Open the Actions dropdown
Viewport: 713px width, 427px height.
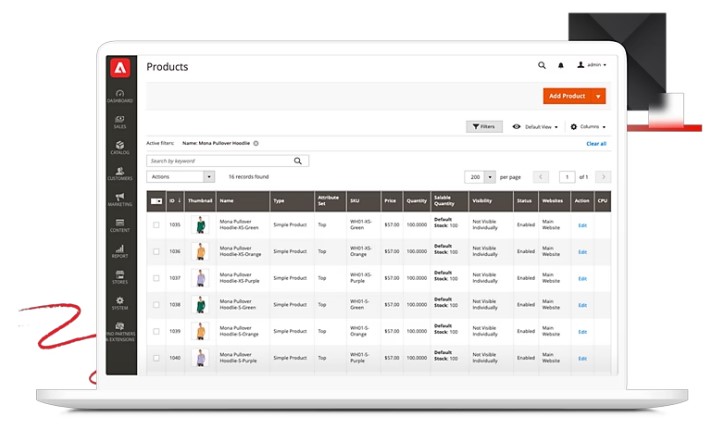coord(181,177)
